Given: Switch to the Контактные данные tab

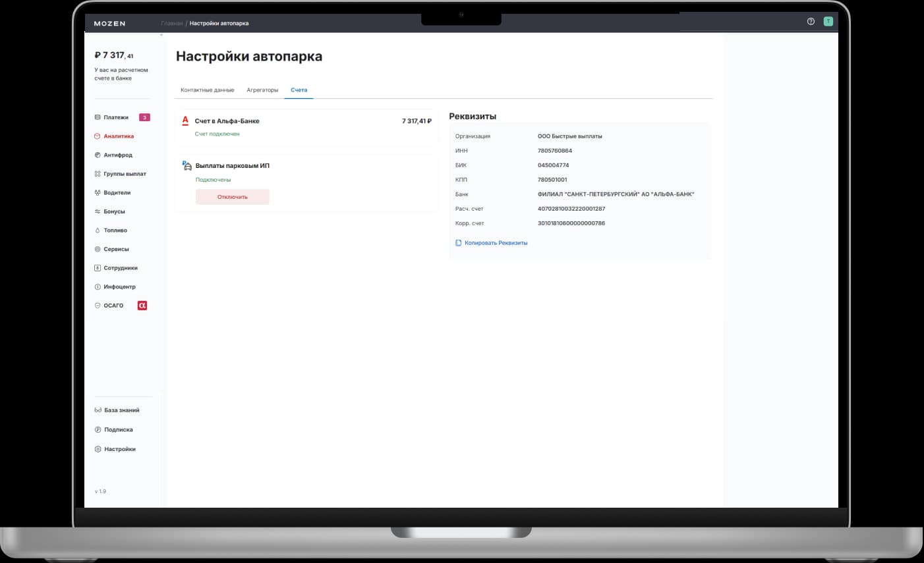Looking at the screenshot, I should [x=208, y=90].
